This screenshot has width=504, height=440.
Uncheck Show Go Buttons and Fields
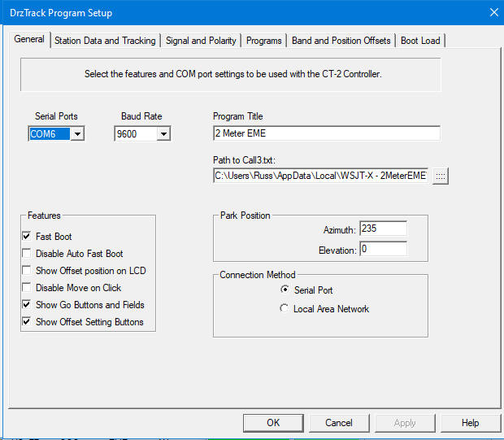[x=28, y=305]
